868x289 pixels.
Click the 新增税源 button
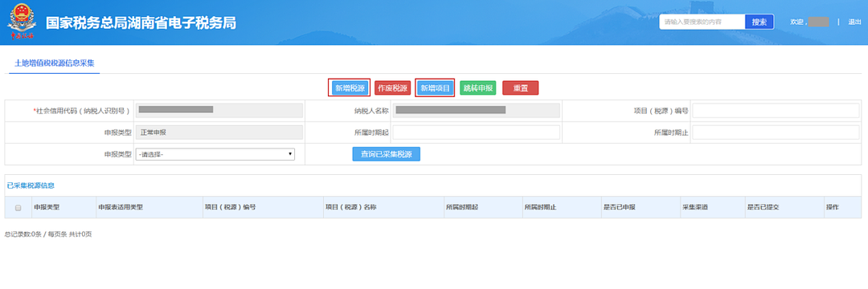(x=350, y=88)
